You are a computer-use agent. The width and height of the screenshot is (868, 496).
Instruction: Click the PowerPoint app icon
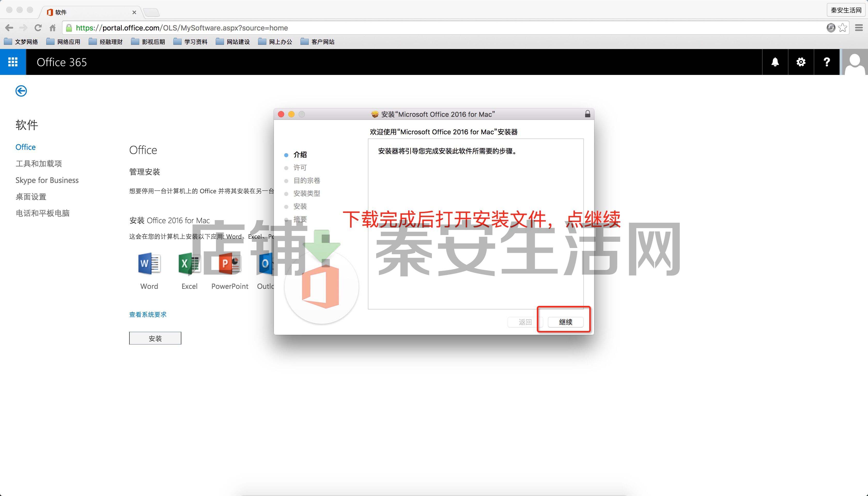tap(230, 264)
